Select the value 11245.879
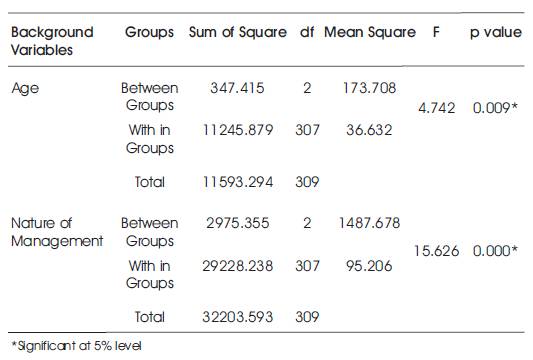 click(238, 130)
